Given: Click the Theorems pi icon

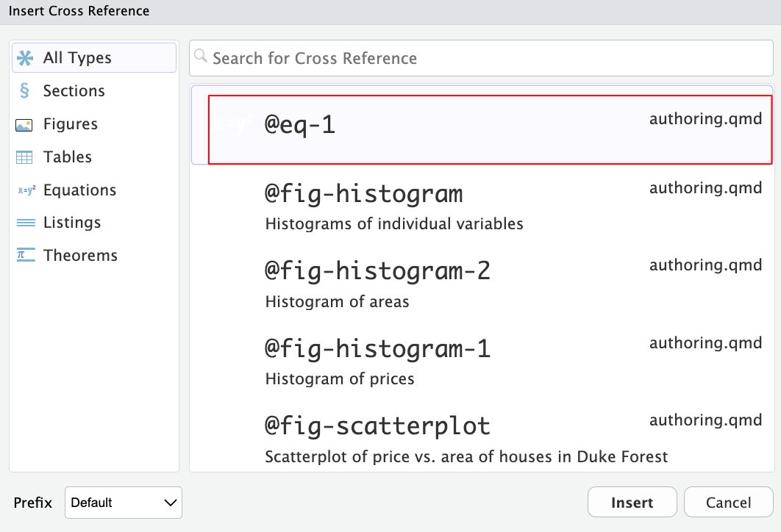Looking at the screenshot, I should click(25, 256).
